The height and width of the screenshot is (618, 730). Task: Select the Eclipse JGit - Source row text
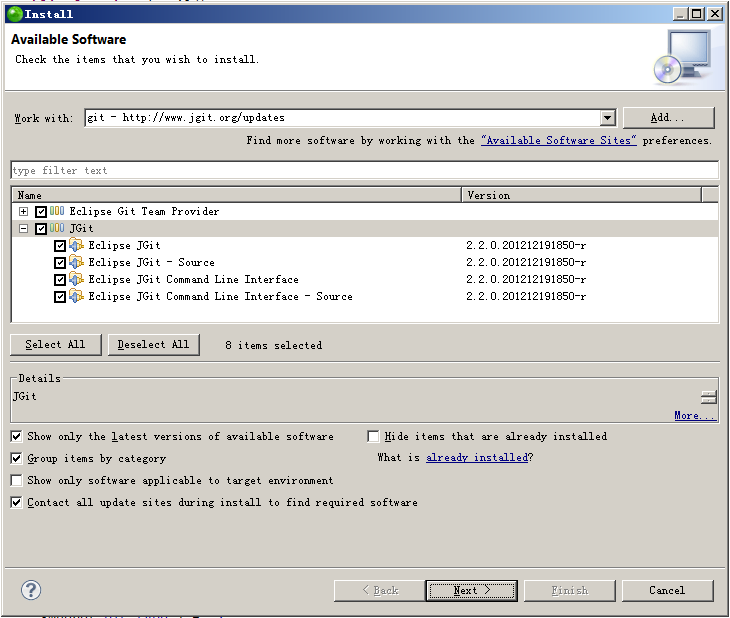point(152,262)
